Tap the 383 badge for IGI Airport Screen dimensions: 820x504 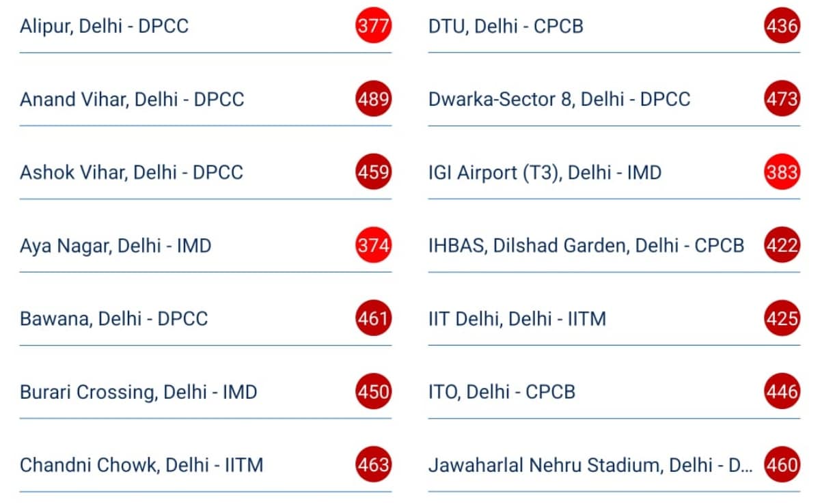(782, 172)
